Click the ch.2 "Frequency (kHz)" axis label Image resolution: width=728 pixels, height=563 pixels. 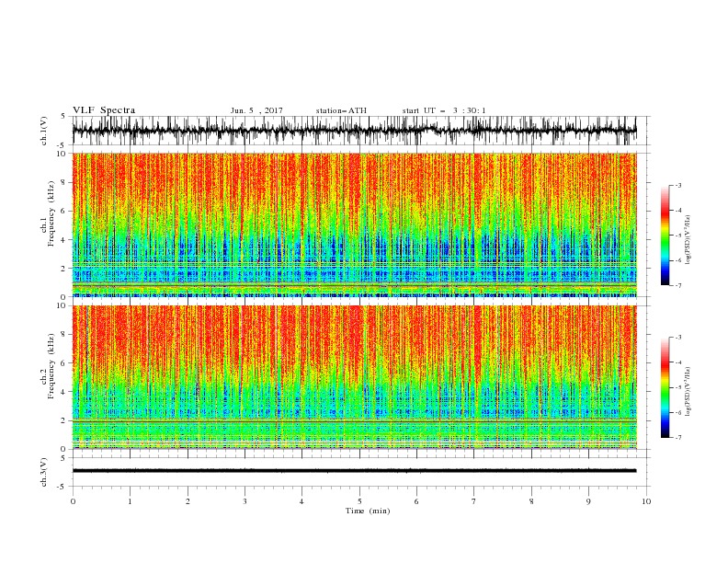point(51,366)
